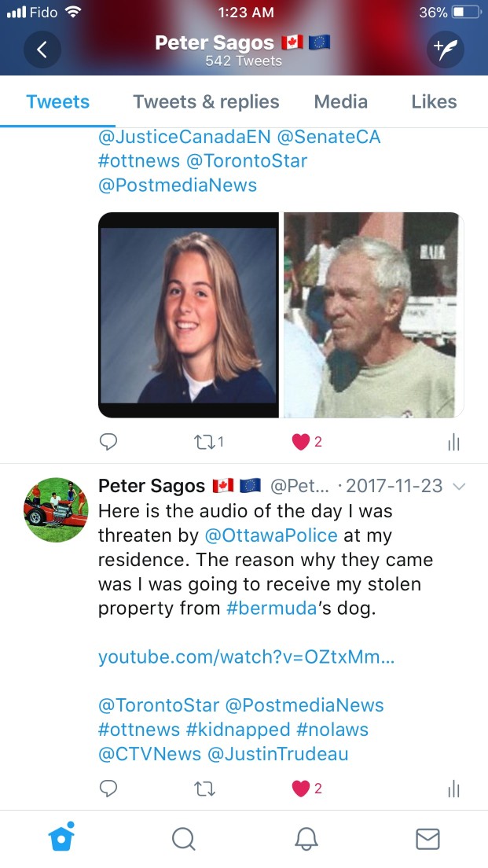This screenshot has width=488, height=868.
Task: Reply to the tweet with photos
Action: point(108,441)
